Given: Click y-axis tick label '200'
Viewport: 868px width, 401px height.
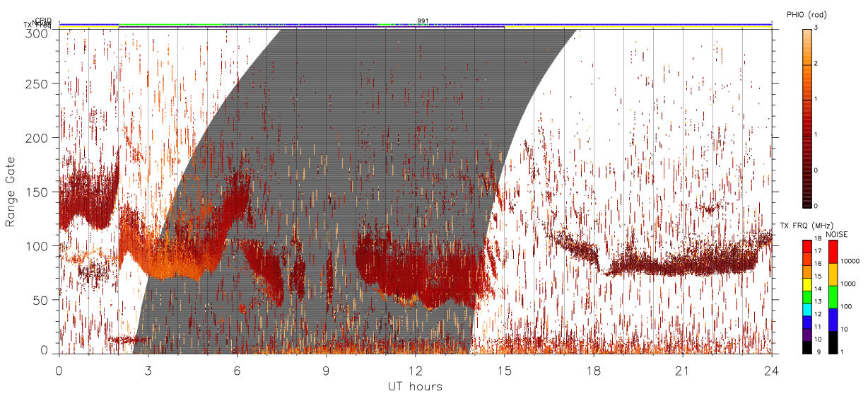Looking at the screenshot, I should pos(38,138).
